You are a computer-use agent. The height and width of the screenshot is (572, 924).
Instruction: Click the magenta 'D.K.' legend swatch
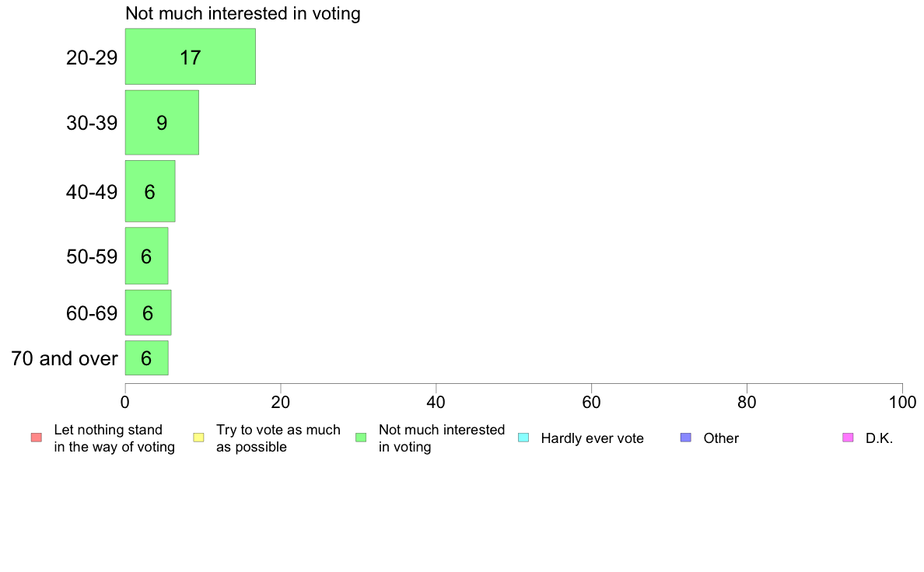click(848, 438)
